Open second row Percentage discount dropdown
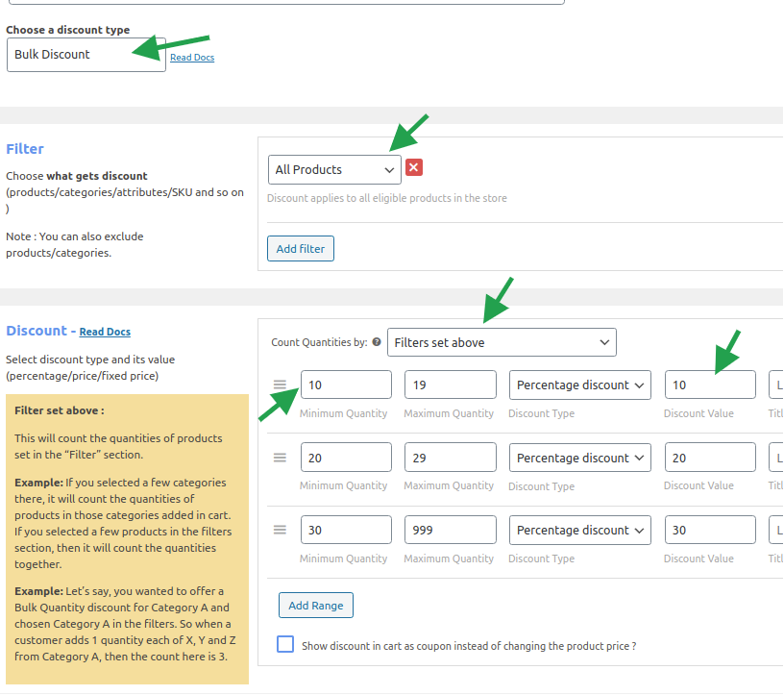Screen dimensions: 784x695 (x=580, y=458)
